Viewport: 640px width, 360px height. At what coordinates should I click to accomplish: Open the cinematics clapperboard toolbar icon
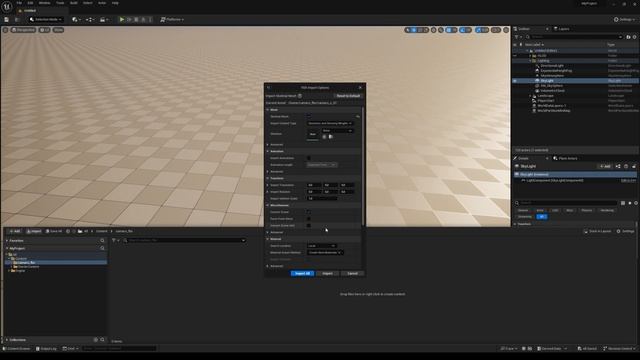click(x=104, y=20)
